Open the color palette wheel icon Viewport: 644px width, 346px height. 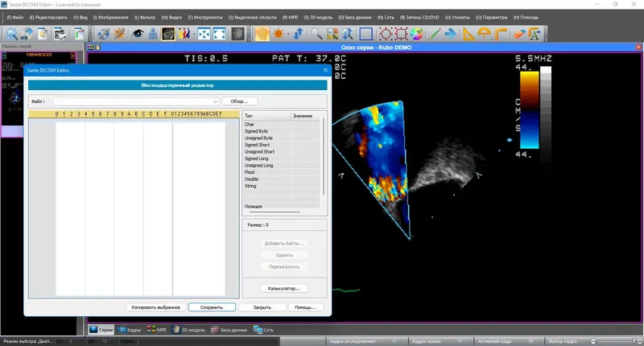(416, 34)
